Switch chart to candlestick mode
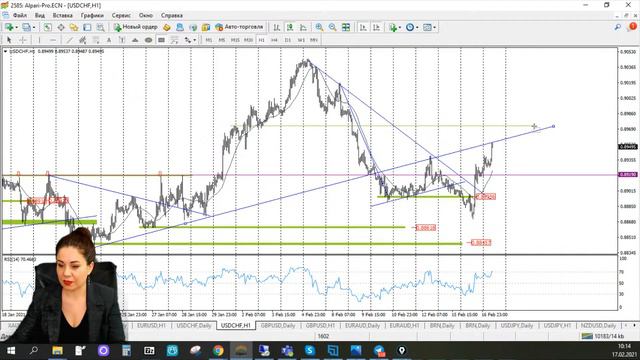 click(x=290, y=27)
